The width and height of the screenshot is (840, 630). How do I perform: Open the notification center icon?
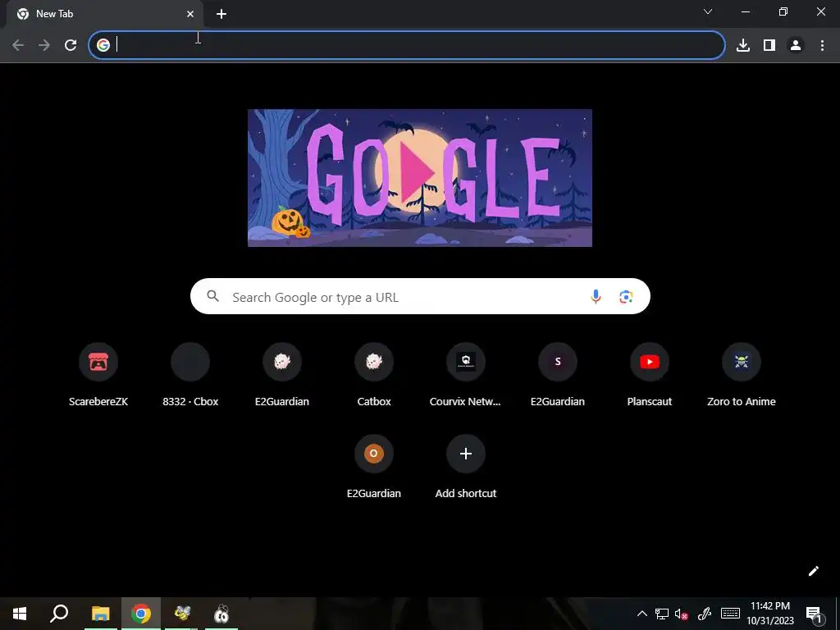(815, 614)
